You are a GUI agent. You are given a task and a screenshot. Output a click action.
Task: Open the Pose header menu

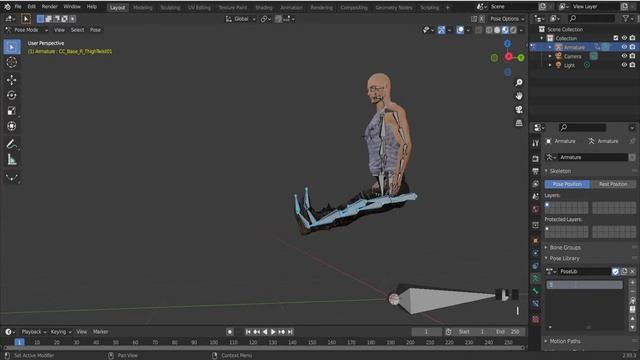(x=95, y=30)
